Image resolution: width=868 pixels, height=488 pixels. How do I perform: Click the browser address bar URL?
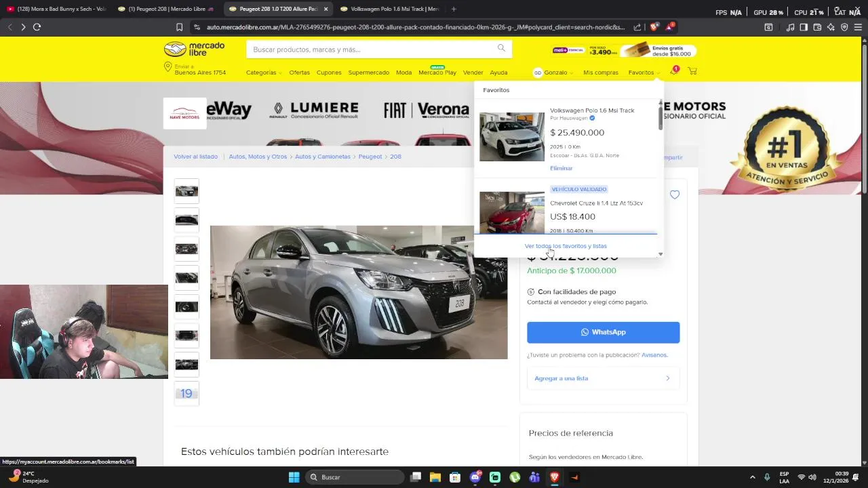pos(415,27)
